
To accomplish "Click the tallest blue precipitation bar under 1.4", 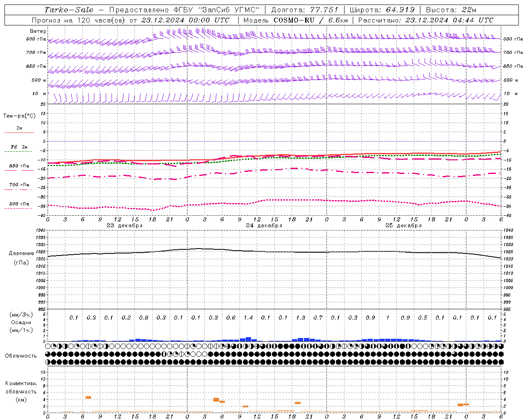I will click(248, 339).
